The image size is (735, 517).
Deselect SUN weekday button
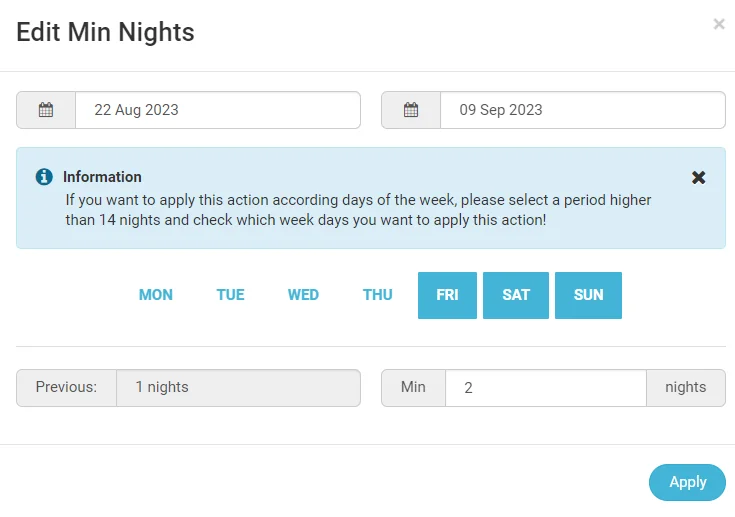point(588,295)
